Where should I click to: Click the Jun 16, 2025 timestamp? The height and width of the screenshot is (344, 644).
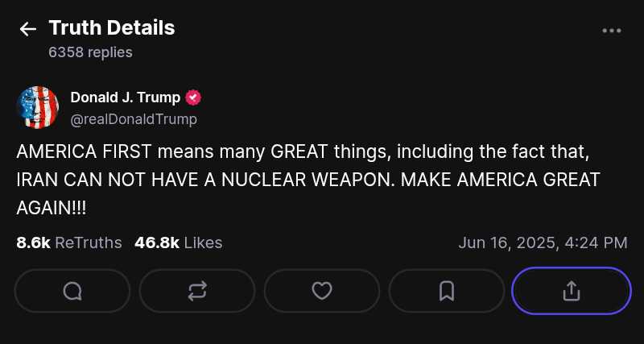[x=543, y=242]
